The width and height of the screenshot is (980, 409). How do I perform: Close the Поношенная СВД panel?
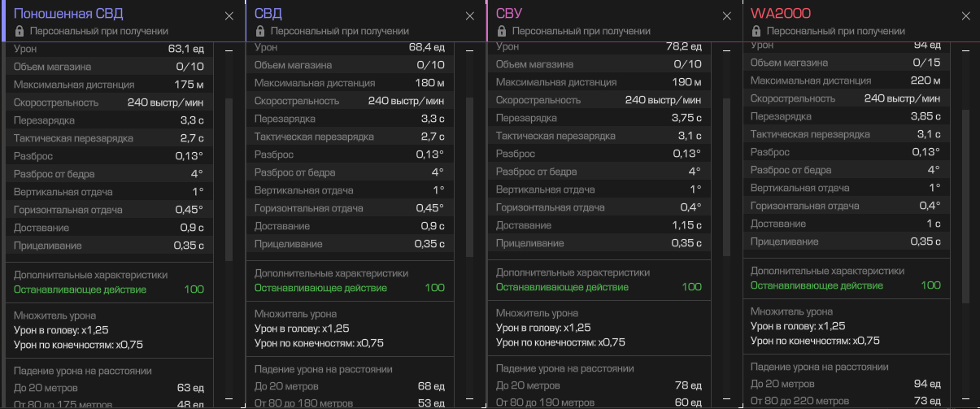[229, 16]
